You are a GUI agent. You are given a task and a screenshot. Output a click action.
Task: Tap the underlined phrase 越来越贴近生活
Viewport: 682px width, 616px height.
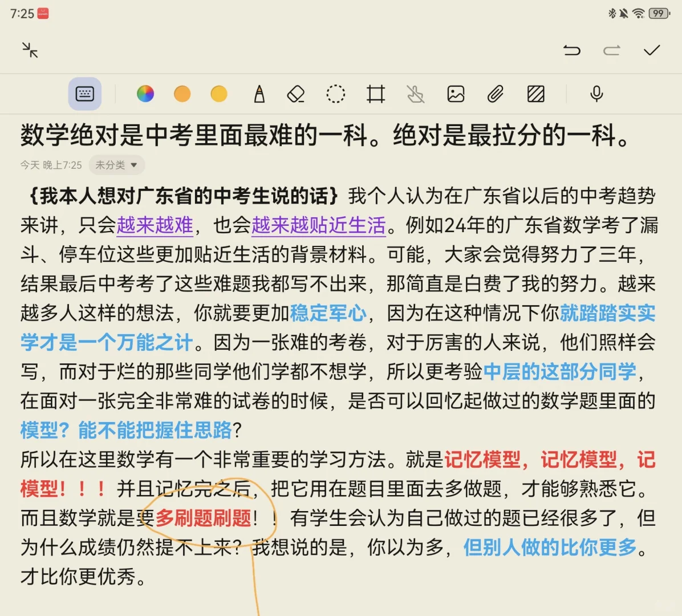(319, 225)
